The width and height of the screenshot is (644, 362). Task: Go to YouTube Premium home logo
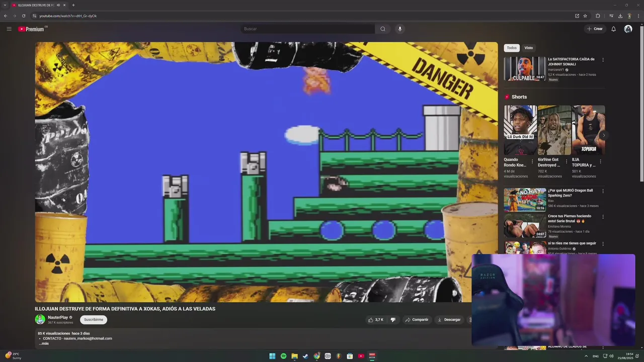(31, 29)
